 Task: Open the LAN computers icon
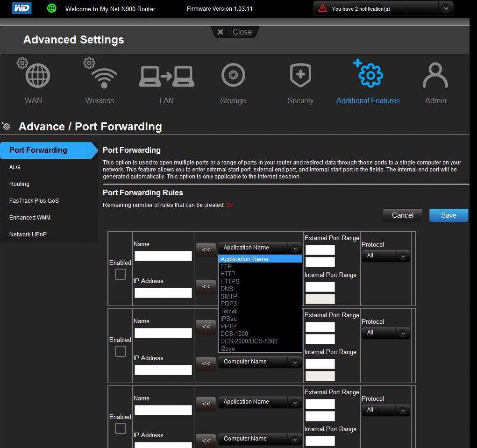(x=166, y=76)
